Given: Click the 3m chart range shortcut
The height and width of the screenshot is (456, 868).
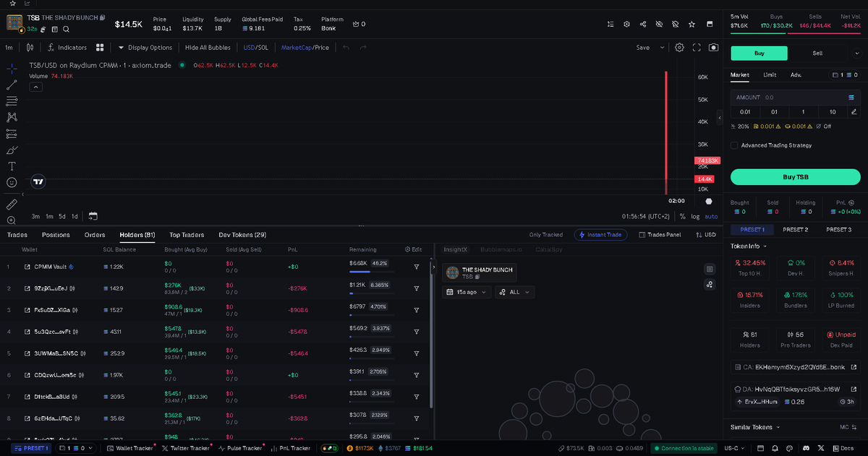Looking at the screenshot, I should (x=35, y=216).
